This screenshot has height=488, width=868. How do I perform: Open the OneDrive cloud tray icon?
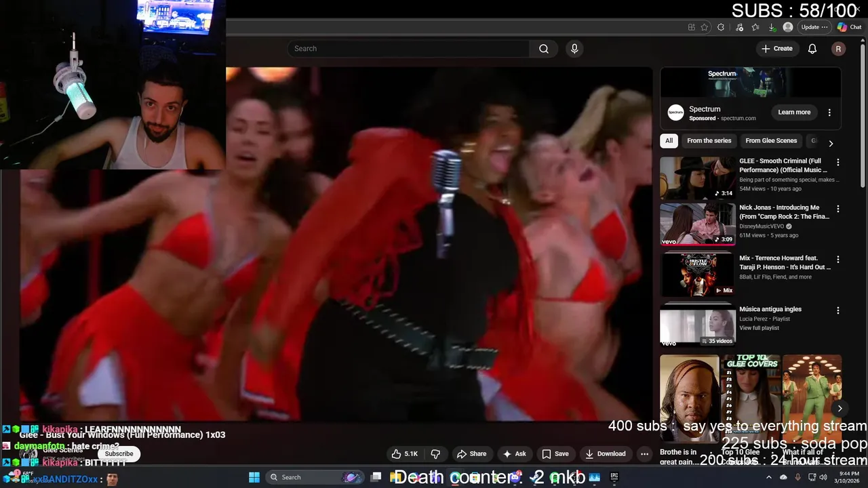point(783,477)
